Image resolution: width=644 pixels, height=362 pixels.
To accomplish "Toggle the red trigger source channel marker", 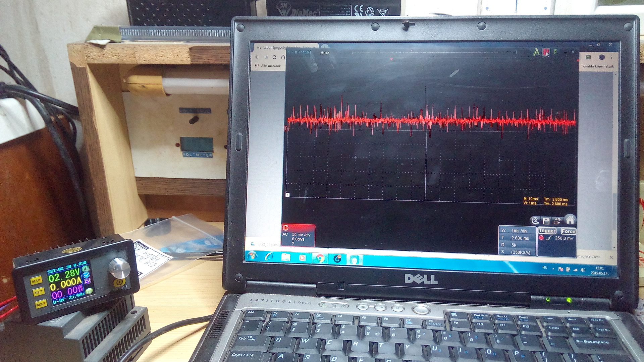I will (541, 238).
